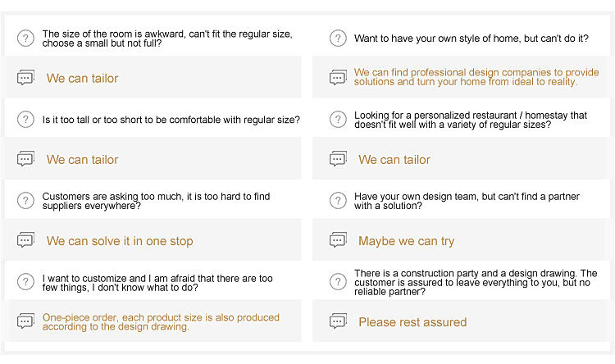Click professional design companies answer text
The height and width of the screenshot is (364, 615).
[476, 77]
